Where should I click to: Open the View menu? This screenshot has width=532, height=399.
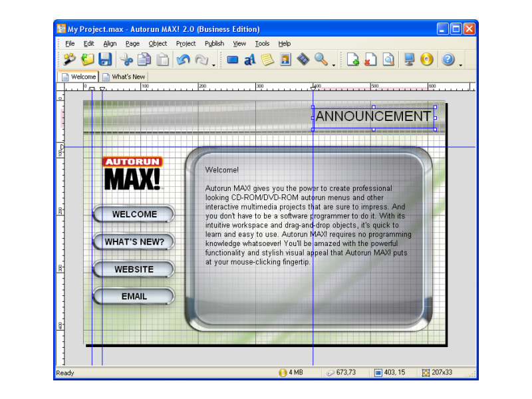pos(239,43)
